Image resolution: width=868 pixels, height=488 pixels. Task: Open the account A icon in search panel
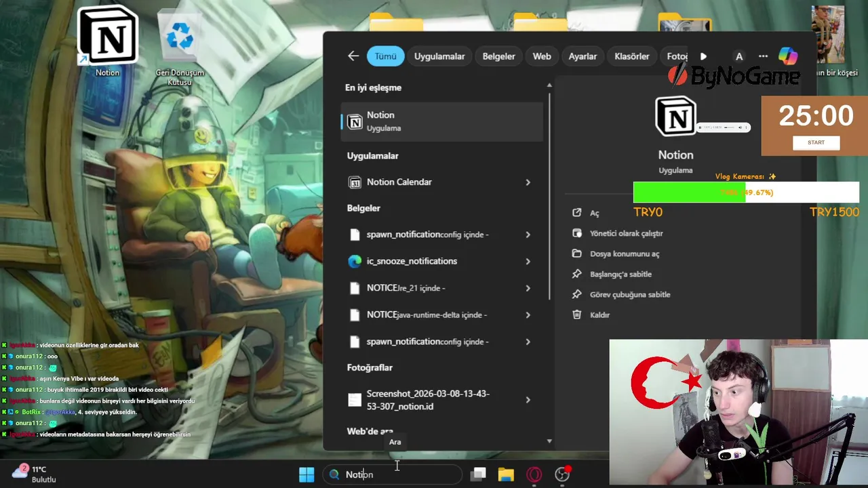click(739, 56)
